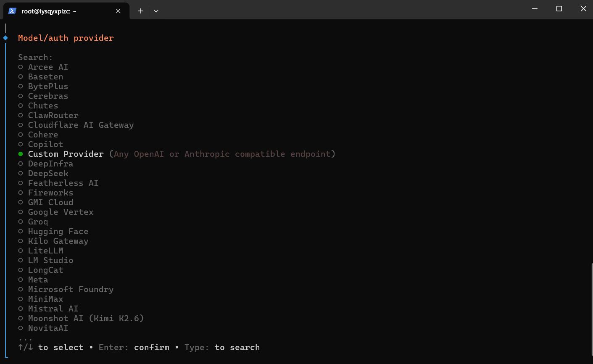Close the root@iysqyxplzc tab

point(118,11)
